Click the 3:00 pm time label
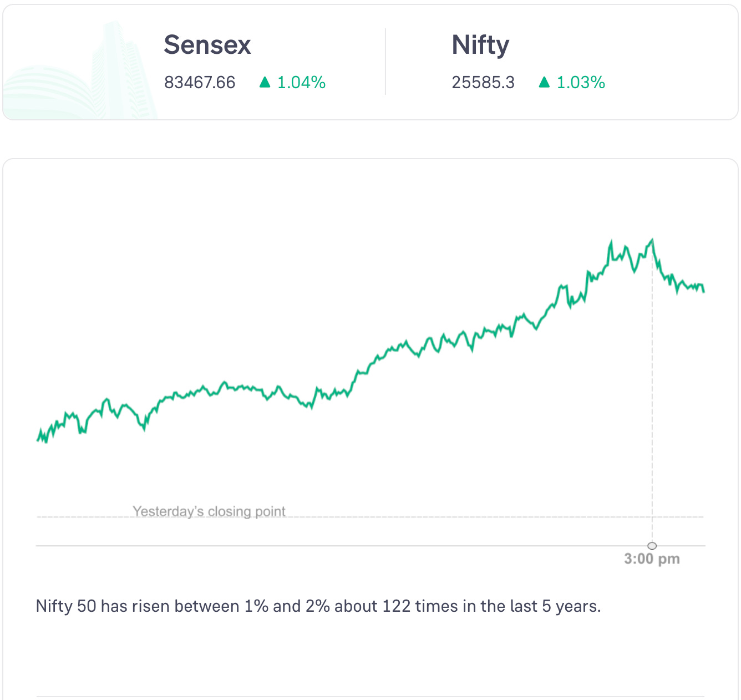Screen dimensions: 741x700 [x=652, y=559]
